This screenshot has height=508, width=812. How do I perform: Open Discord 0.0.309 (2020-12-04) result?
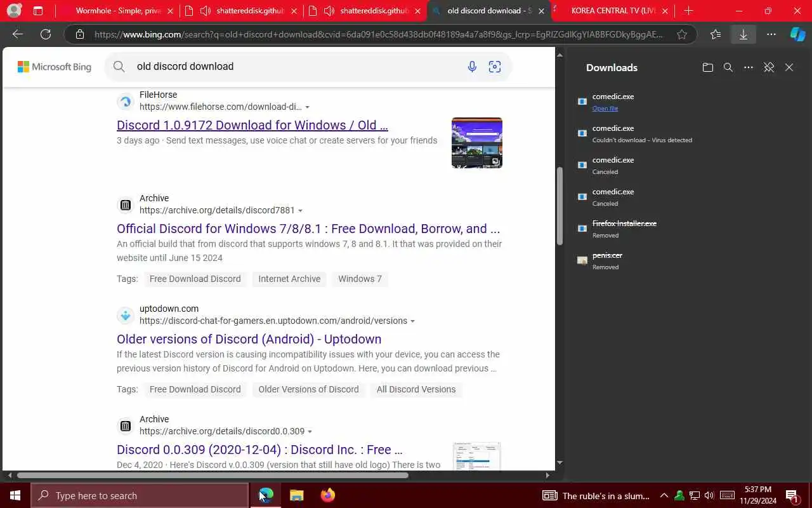pyautogui.click(x=259, y=450)
